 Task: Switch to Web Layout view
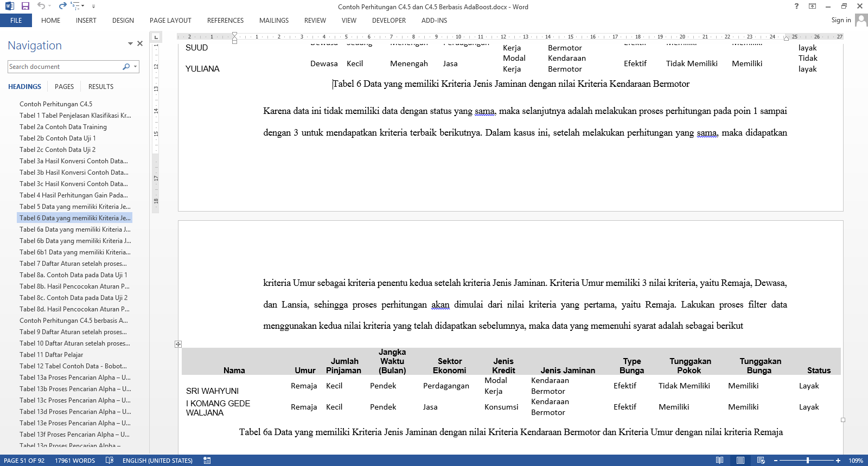761,460
